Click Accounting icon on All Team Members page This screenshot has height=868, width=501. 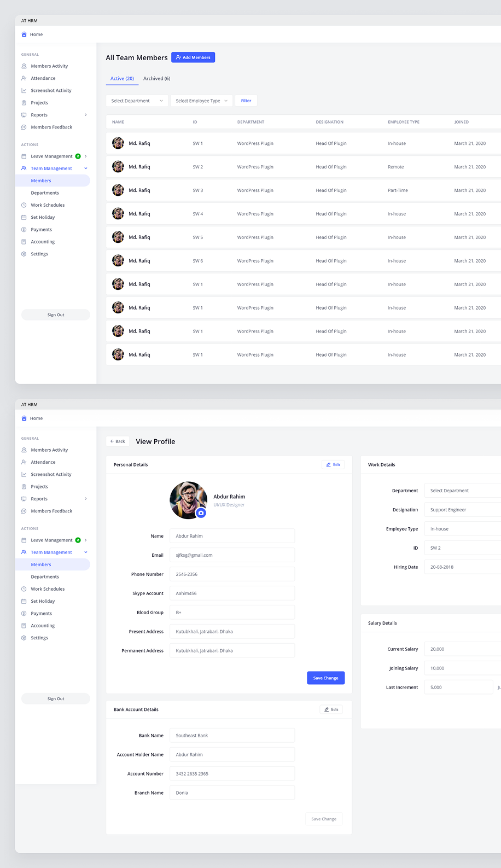[24, 242]
